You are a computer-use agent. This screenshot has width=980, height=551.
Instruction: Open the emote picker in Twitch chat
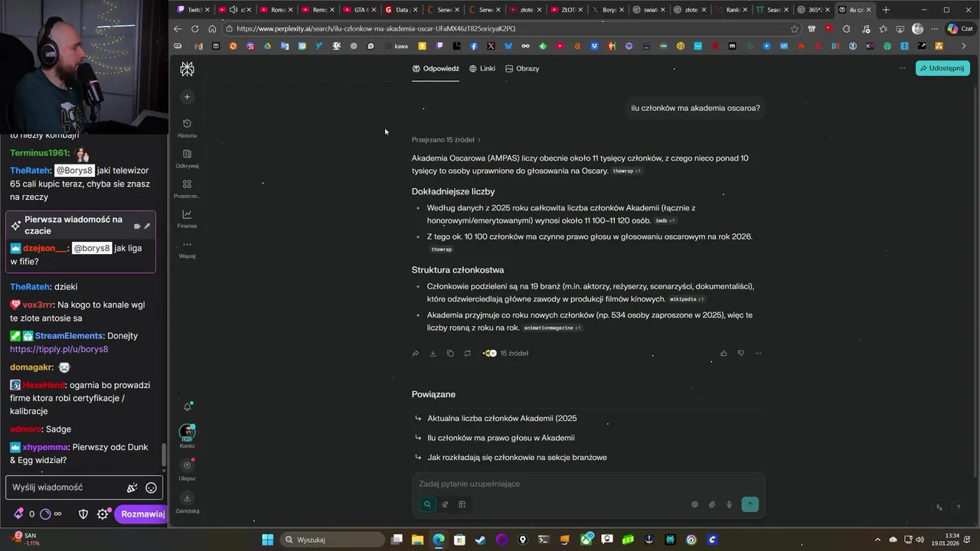(x=152, y=487)
